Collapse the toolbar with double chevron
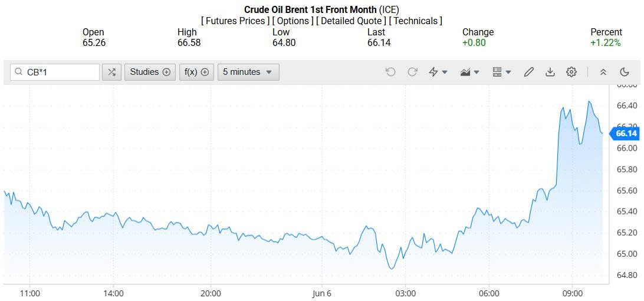 (603, 72)
